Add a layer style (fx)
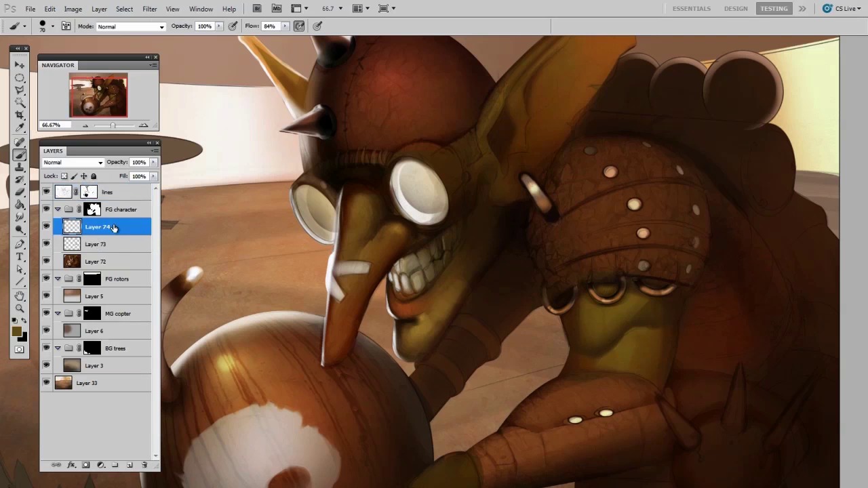 pos(71,464)
